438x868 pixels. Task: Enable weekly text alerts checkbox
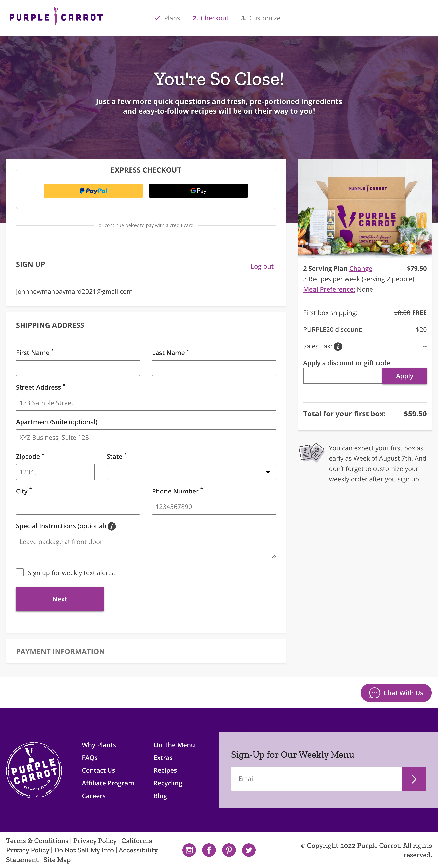coord(20,572)
